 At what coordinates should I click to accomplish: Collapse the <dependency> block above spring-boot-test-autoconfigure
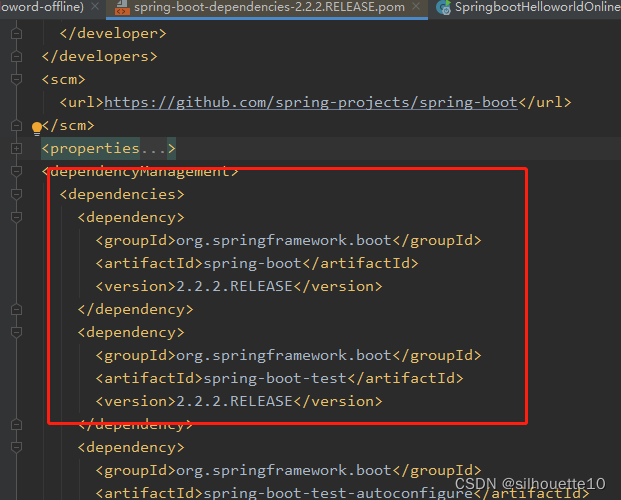point(16,447)
